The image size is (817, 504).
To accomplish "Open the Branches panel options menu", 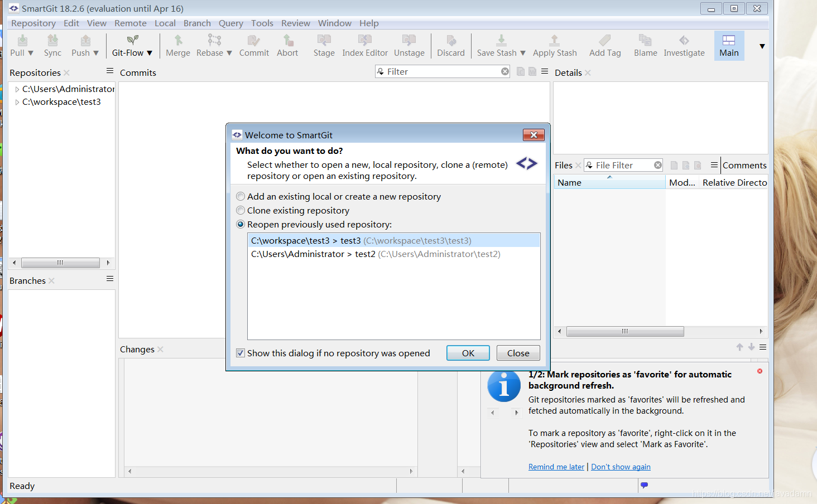I will click(x=110, y=279).
